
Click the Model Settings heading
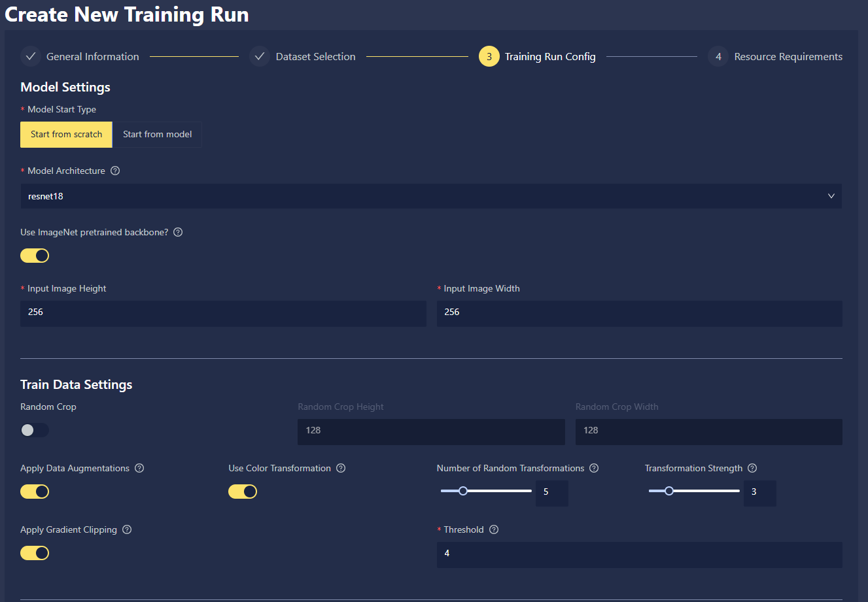(x=65, y=88)
